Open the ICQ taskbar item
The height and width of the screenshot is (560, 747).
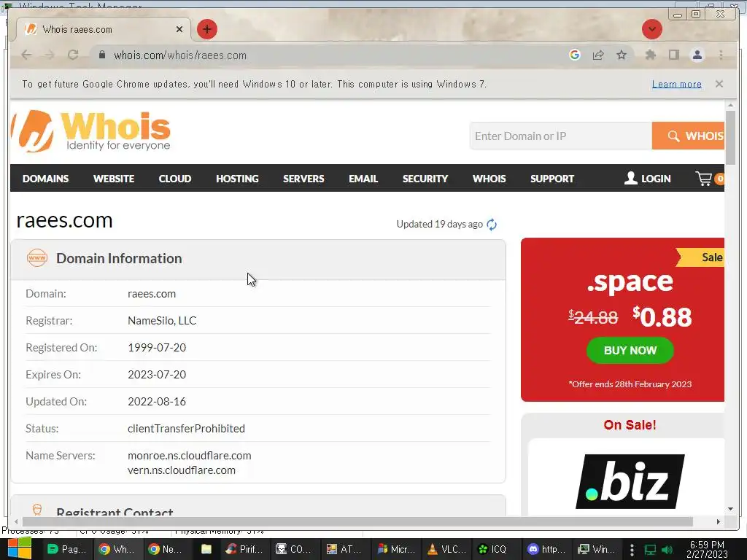pyautogui.click(x=492, y=549)
